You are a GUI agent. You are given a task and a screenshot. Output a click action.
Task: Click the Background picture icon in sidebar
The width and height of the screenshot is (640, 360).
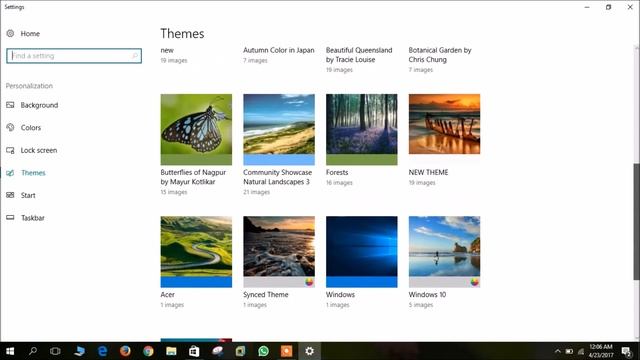click(10, 105)
